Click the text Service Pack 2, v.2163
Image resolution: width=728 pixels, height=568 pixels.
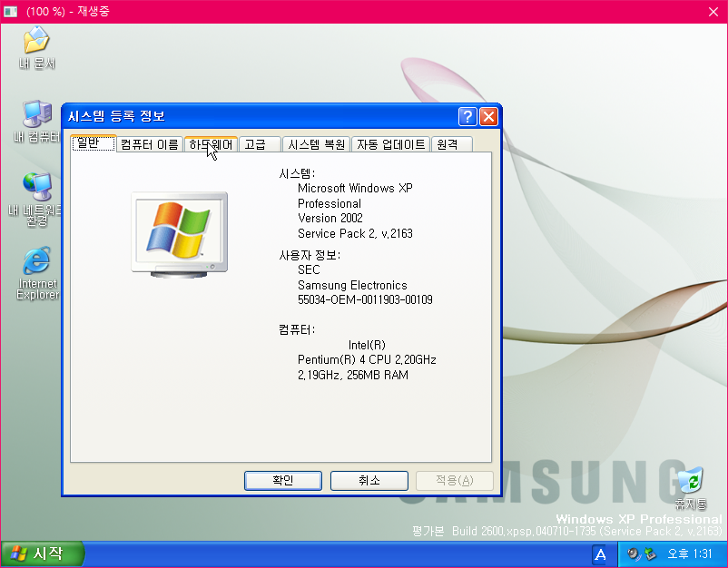tap(355, 233)
